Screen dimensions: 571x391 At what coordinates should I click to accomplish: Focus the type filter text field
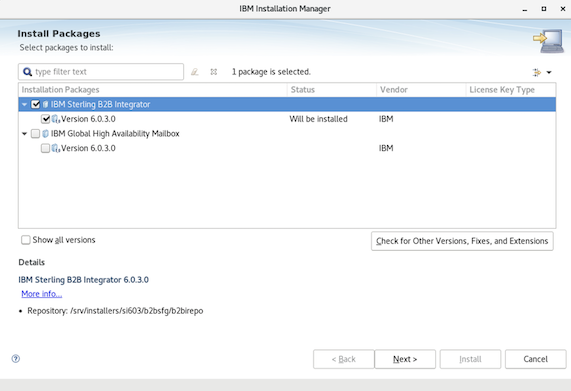[101, 72]
